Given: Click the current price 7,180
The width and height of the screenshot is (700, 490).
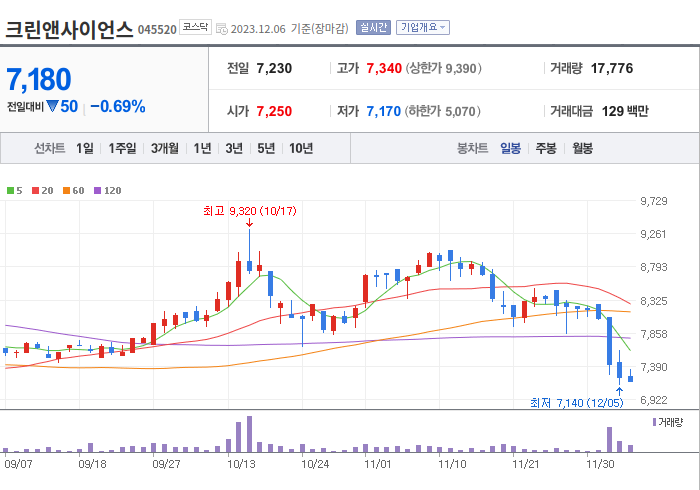Looking at the screenshot, I should (x=39, y=79).
